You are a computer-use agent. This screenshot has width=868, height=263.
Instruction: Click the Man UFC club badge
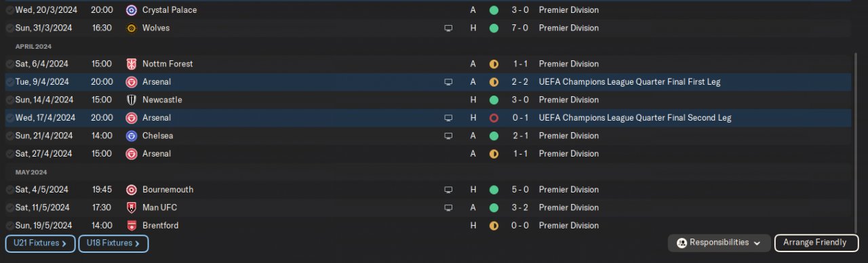tap(131, 207)
